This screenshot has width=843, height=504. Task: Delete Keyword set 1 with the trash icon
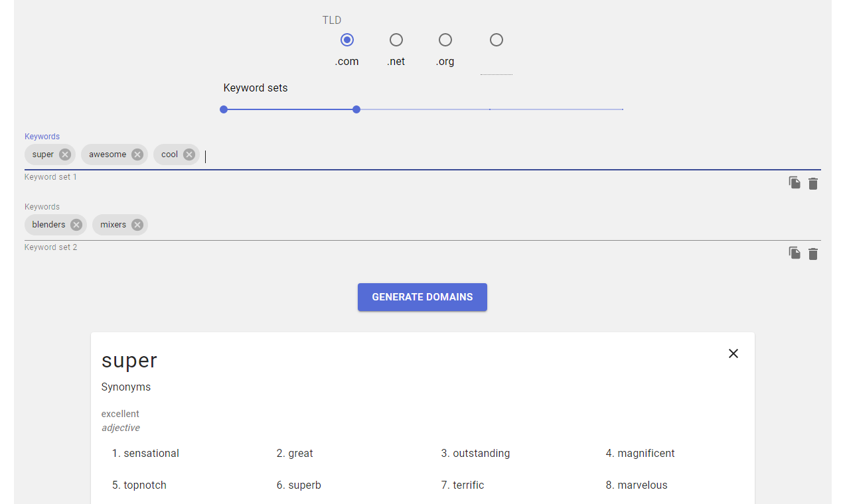click(813, 182)
